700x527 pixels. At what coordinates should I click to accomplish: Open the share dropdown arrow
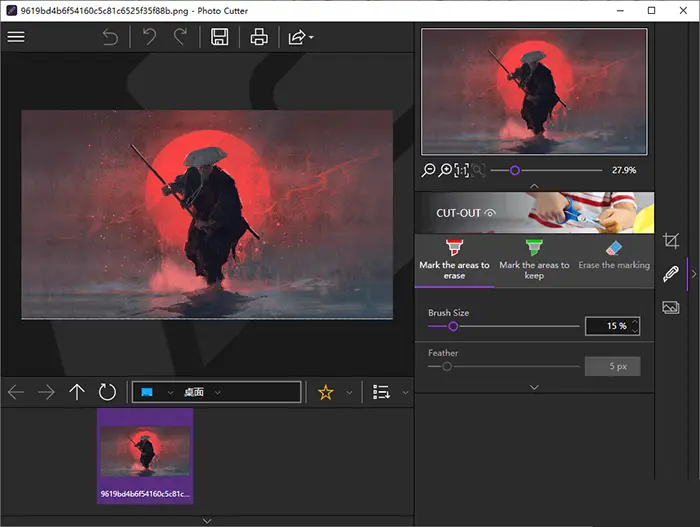[x=311, y=38]
